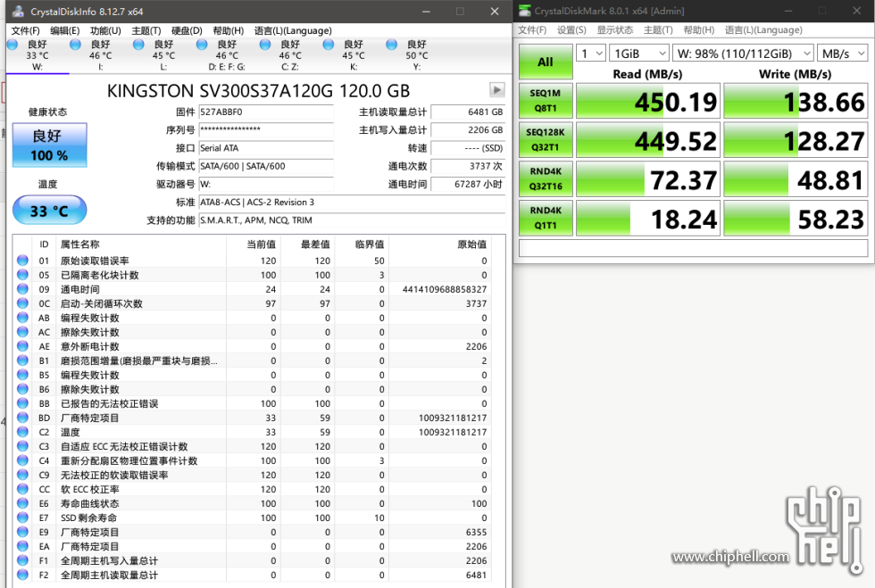Open the W: 98% drive selection dropdown
The image size is (875, 588).
[743, 54]
